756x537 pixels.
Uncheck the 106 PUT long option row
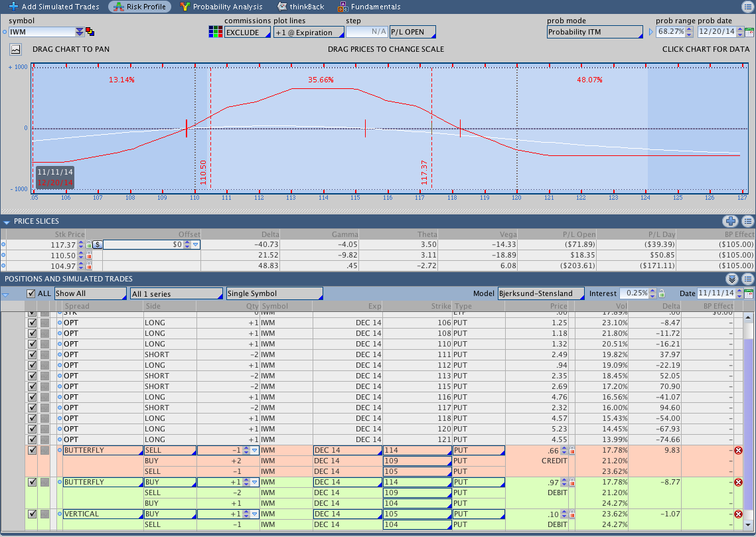point(33,323)
